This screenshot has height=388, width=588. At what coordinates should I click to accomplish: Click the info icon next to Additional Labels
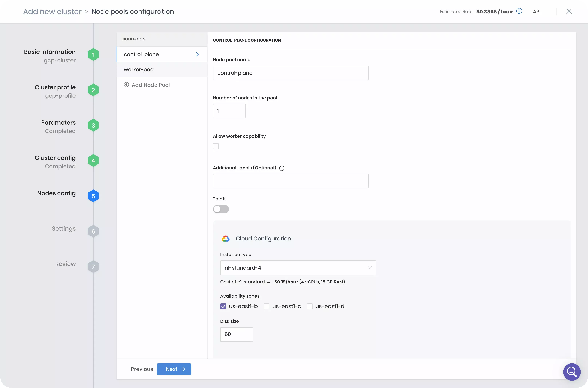pyautogui.click(x=281, y=168)
